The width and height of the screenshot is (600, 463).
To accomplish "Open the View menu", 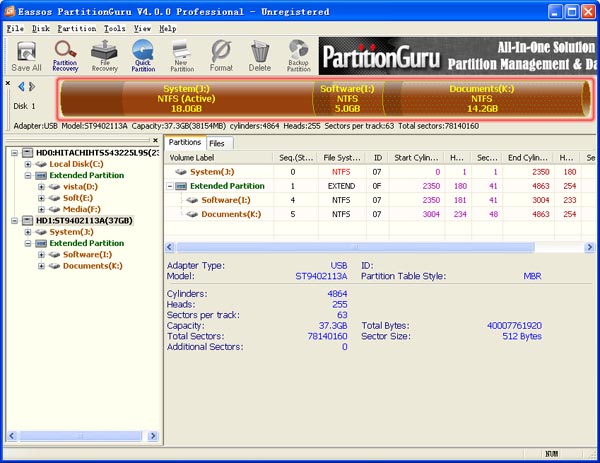I will 142,29.
